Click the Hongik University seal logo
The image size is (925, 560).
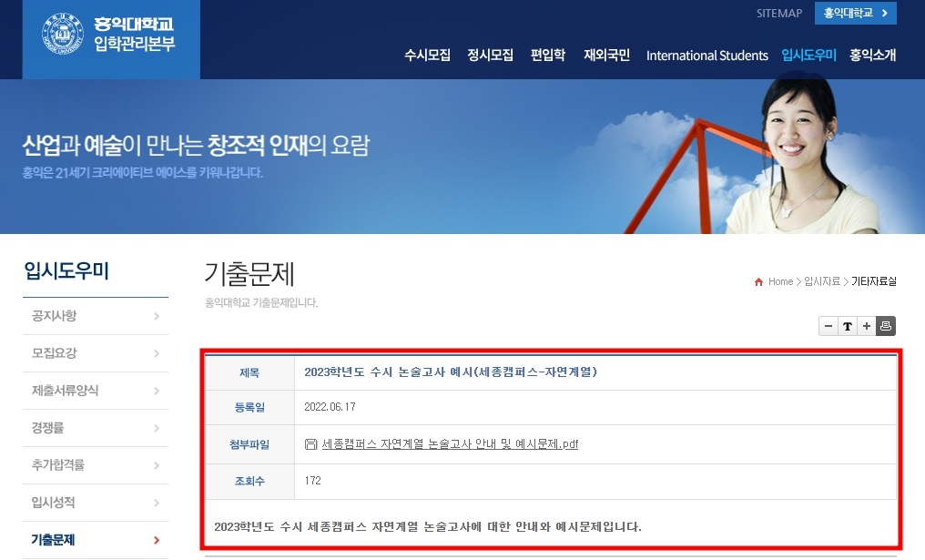(63, 33)
